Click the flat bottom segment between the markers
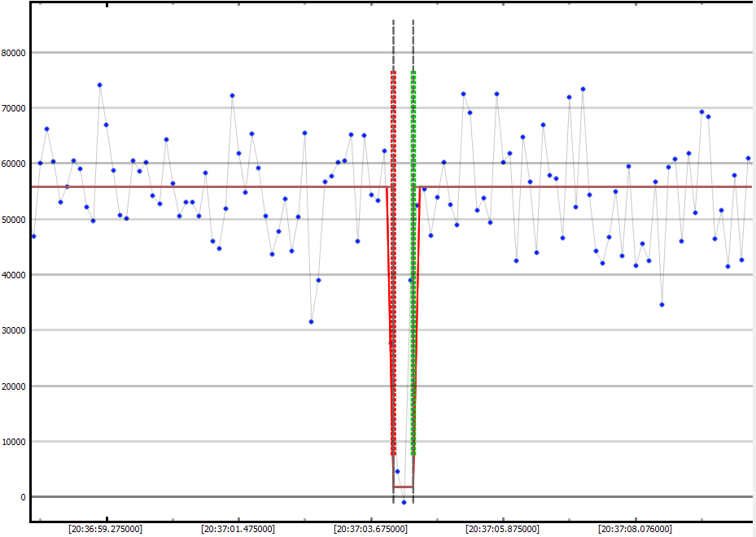Screen dimensions: 756x537 (x=404, y=487)
